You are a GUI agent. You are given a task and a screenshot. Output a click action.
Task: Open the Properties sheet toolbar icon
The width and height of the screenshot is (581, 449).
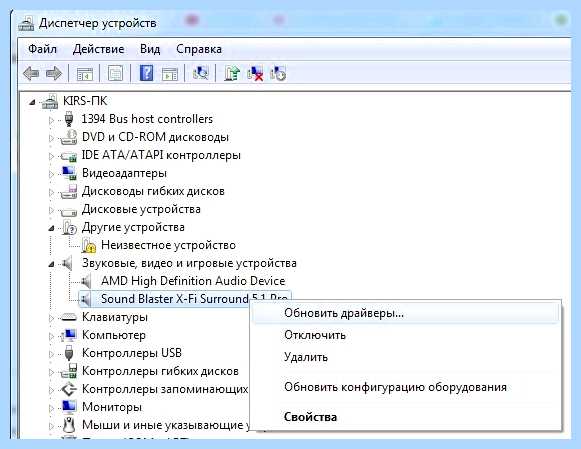115,73
